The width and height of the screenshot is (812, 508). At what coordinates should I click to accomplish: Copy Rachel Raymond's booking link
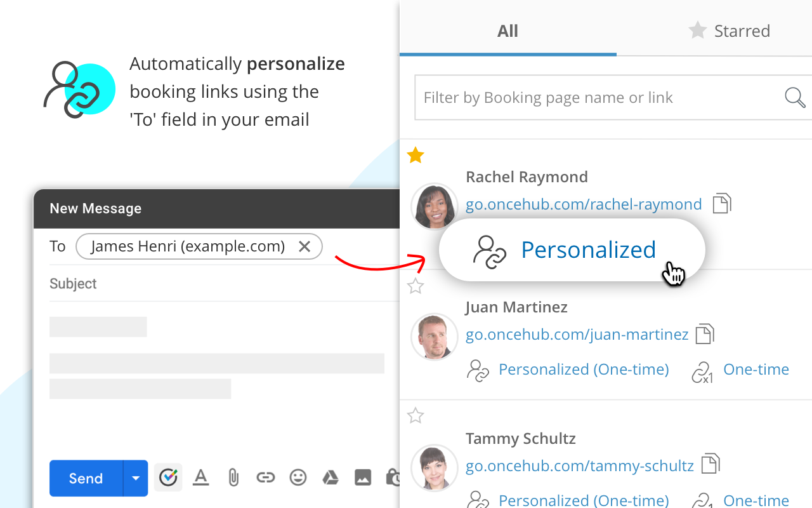pyautogui.click(x=723, y=203)
